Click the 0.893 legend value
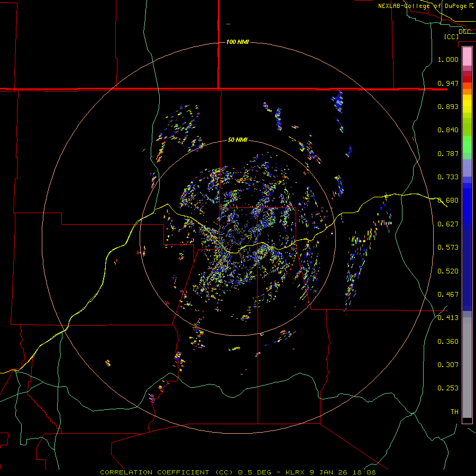Image resolution: width=476 pixels, height=476 pixels. [x=448, y=106]
